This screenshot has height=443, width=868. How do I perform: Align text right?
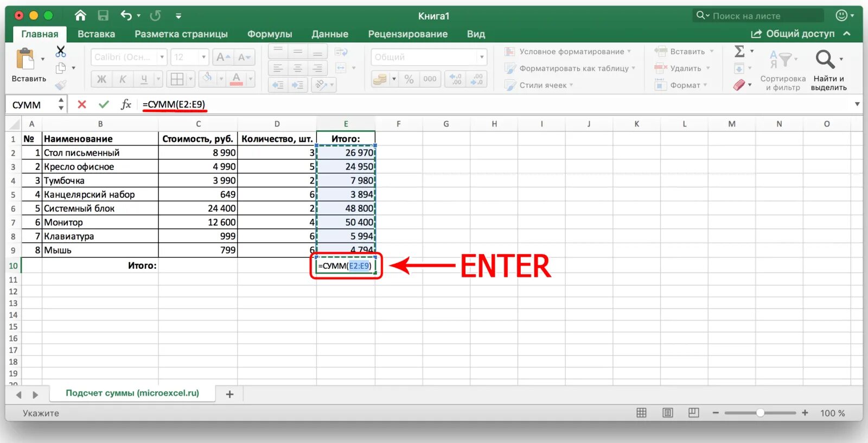pos(317,68)
